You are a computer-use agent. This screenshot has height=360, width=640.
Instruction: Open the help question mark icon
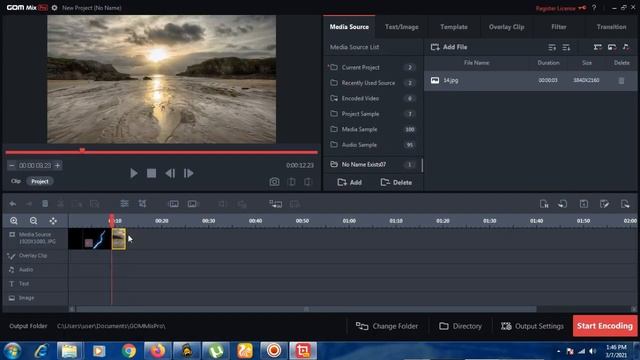point(594,8)
